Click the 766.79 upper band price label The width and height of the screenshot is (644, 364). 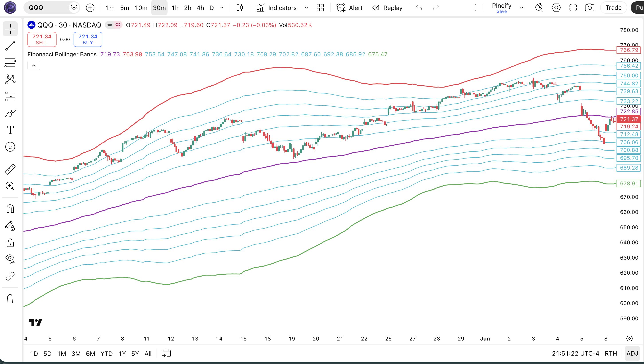[x=629, y=50]
